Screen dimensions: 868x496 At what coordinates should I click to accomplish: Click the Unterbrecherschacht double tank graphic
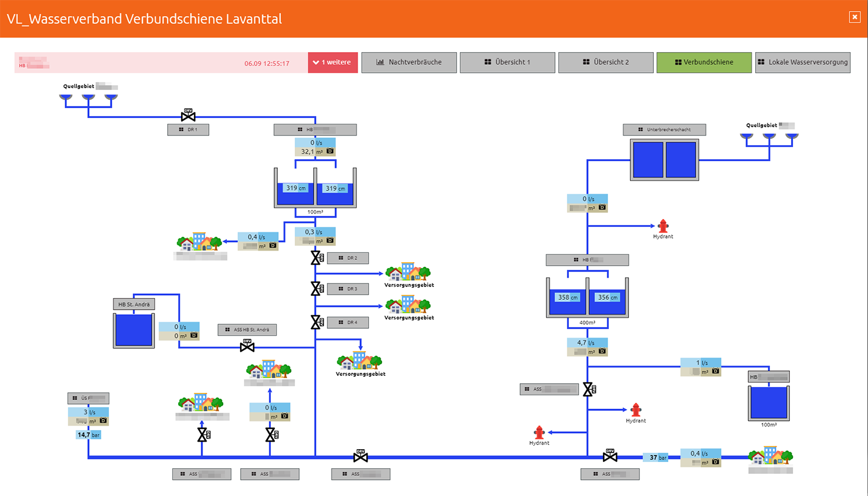click(664, 160)
